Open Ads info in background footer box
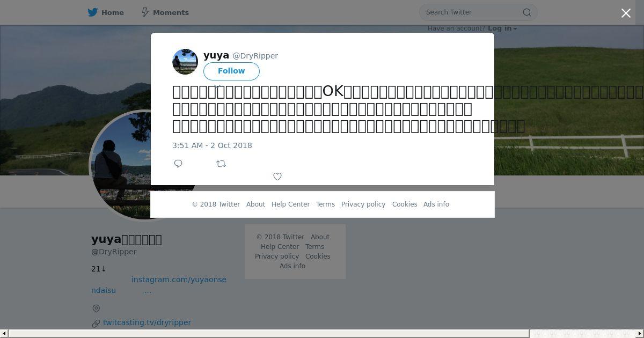The height and width of the screenshot is (338, 644). [x=292, y=266]
